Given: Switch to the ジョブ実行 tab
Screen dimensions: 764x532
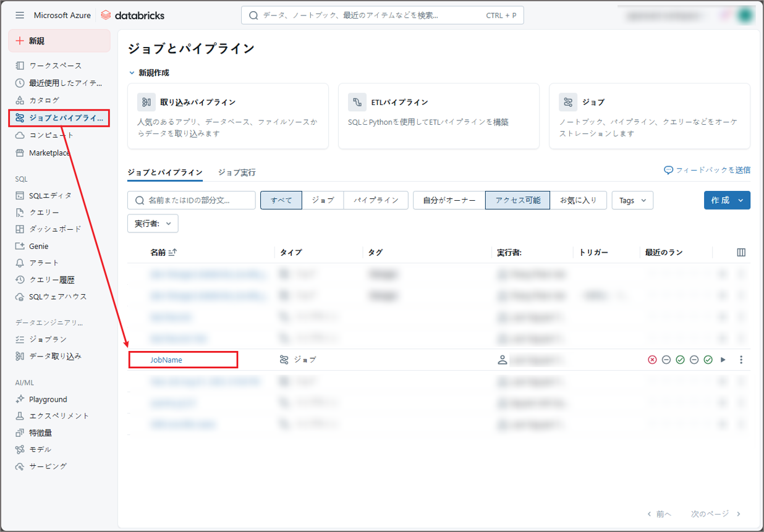Looking at the screenshot, I should pos(237,172).
